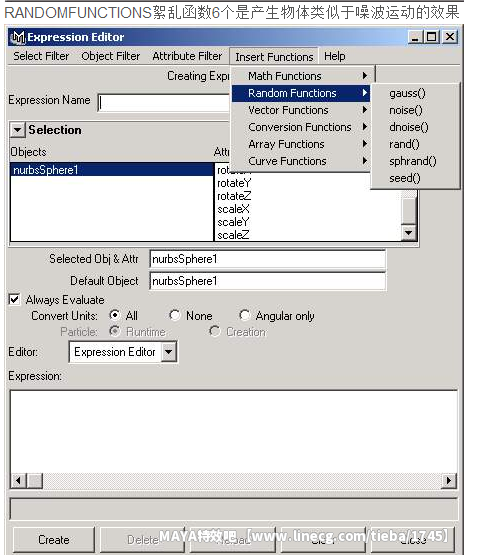Select Convert Units All radio button

click(115, 315)
